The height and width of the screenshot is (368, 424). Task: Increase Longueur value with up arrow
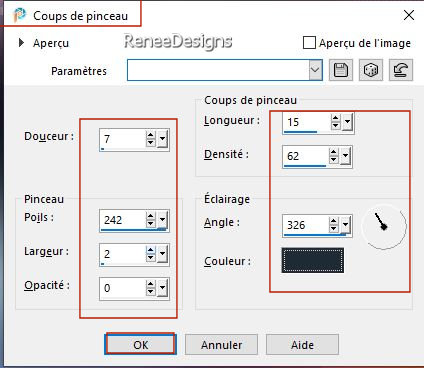pos(335,118)
